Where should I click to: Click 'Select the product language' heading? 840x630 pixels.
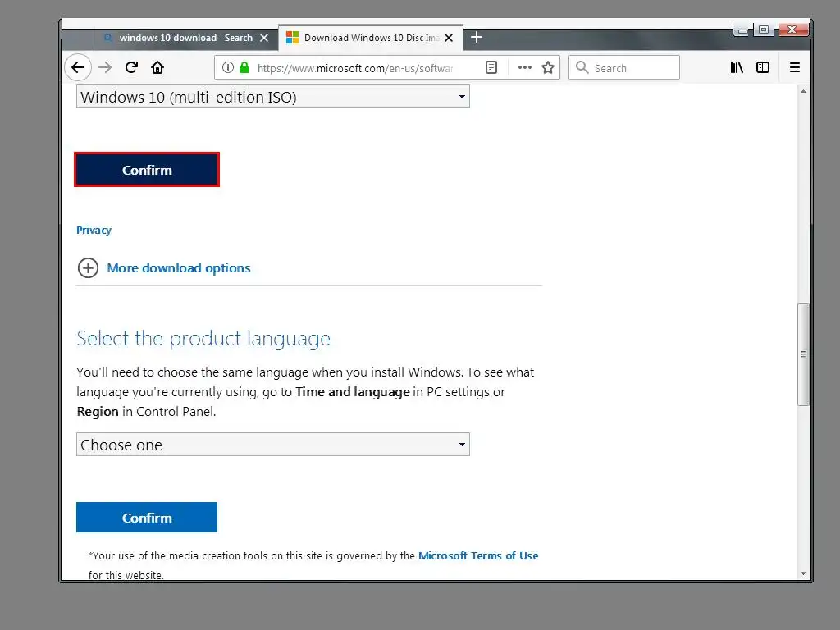point(203,339)
